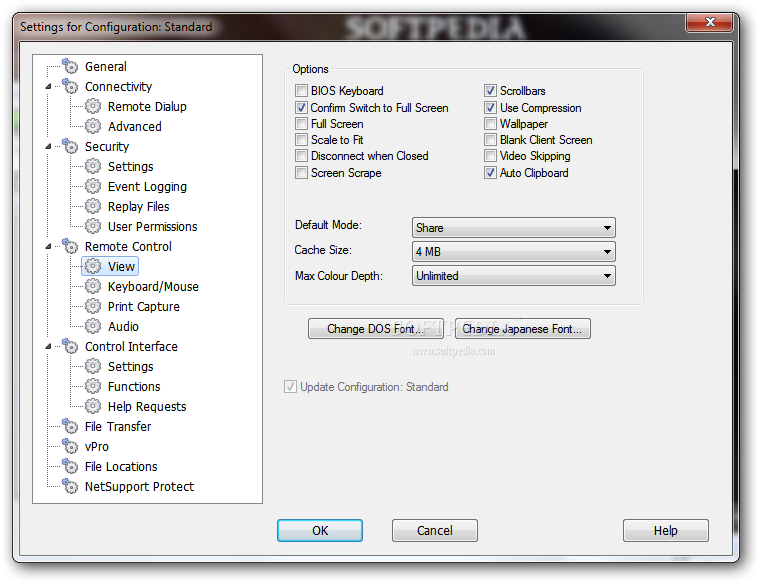
Task: Select Settings under Control Interface
Action: 130,366
